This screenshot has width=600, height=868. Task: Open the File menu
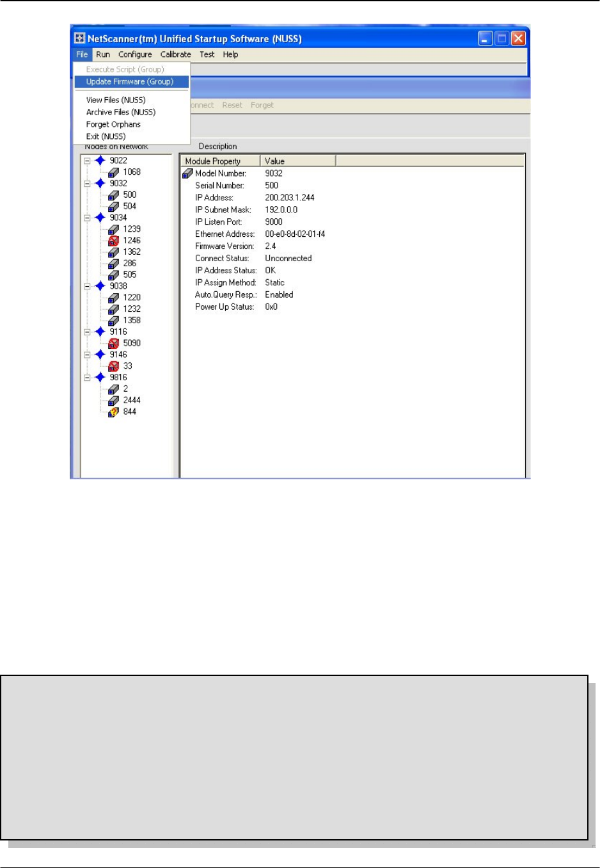82,54
